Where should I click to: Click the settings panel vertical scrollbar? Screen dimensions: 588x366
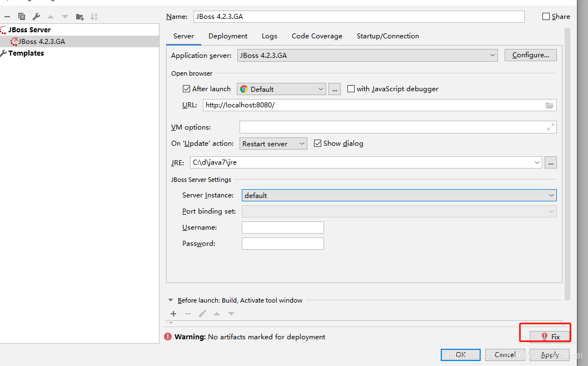567,164
